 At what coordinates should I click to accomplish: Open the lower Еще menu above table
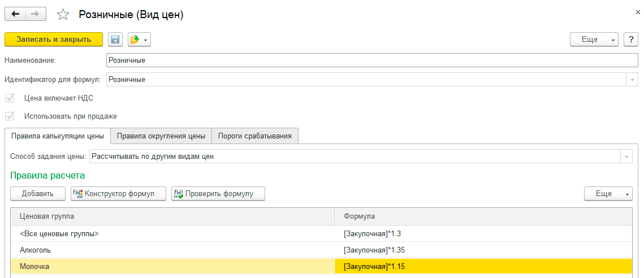click(608, 194)
